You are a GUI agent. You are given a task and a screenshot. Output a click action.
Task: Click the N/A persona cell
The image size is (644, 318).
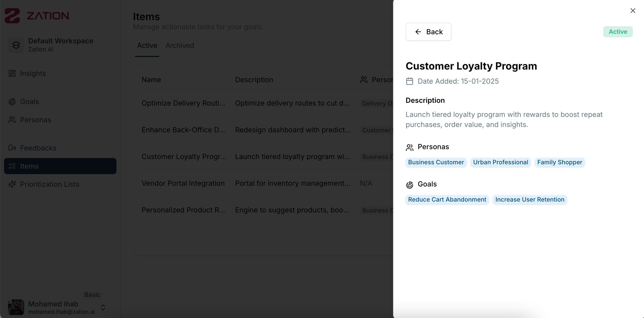pyautogui.click(x=366, y=183)
